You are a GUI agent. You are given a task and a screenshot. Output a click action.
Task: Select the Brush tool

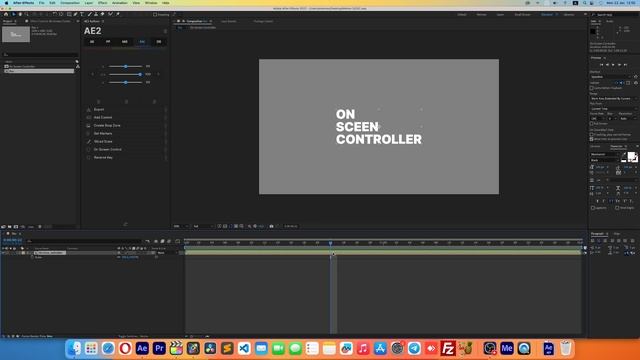point(89,14)
